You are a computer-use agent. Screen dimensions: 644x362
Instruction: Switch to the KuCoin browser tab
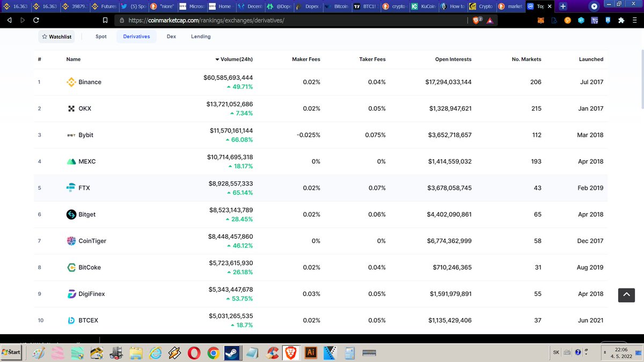[x=423, y=6]
